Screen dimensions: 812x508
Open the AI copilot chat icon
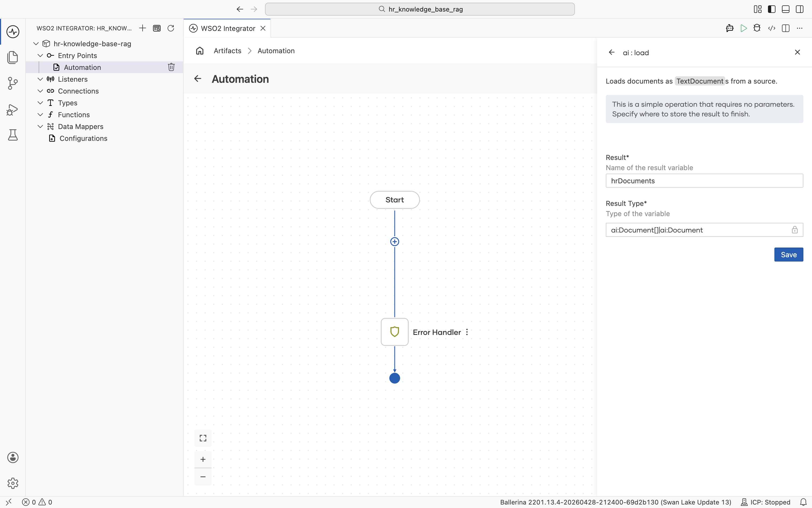point(730,28)
